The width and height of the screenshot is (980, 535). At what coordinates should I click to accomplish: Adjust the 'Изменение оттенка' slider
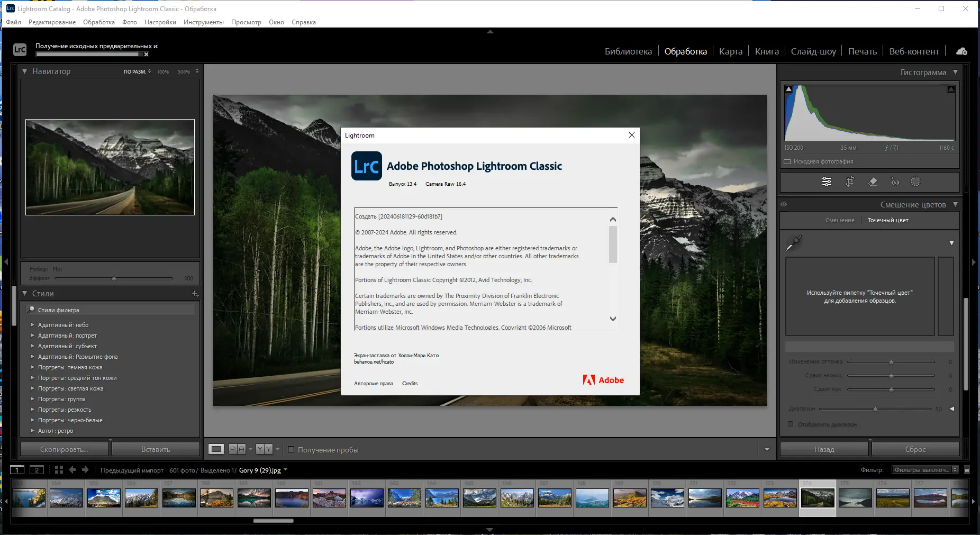coord(892,362)
